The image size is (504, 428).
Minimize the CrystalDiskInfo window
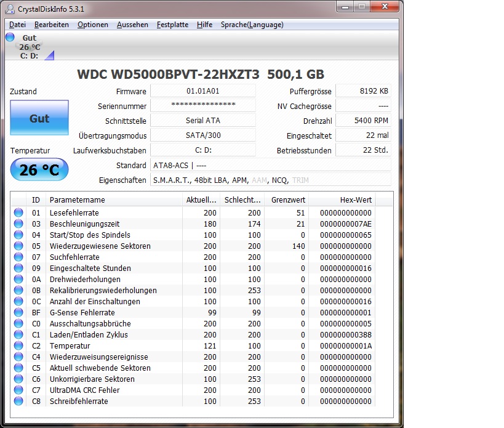pos(345,6)
